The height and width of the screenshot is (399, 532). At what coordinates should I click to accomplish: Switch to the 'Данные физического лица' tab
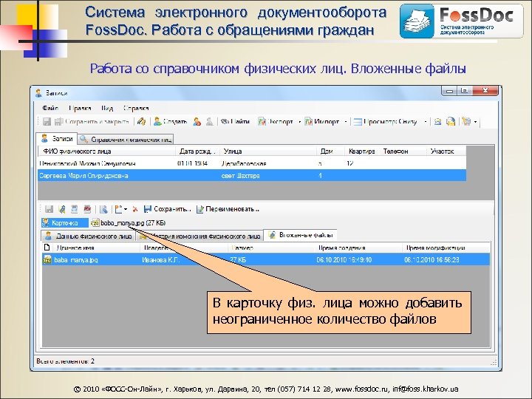[x=88, y=236]
